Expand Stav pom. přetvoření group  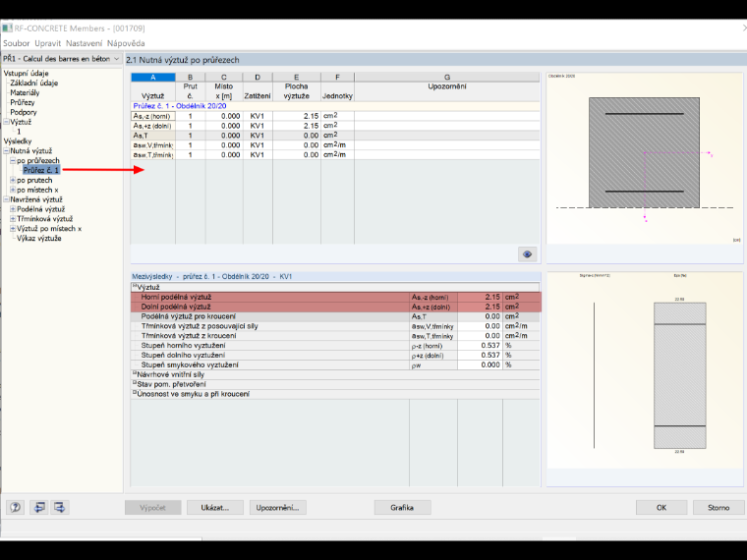135,383
